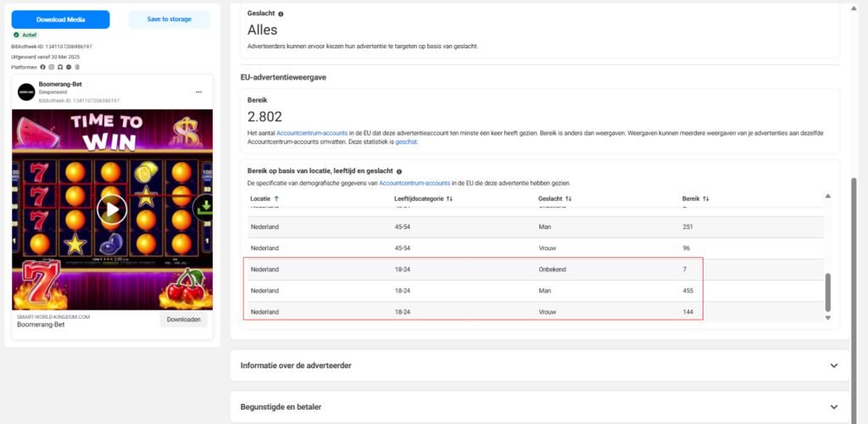Open the geschat link

[406, 142]
